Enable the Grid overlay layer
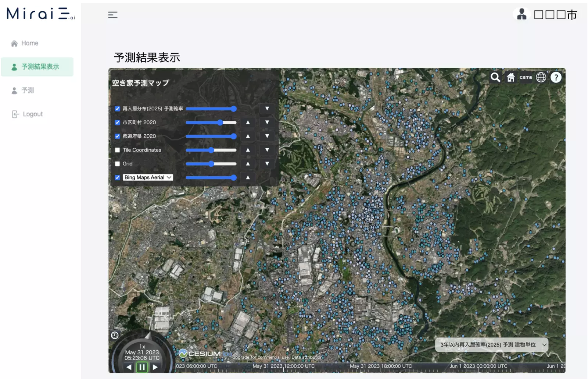 coord(117,164)
